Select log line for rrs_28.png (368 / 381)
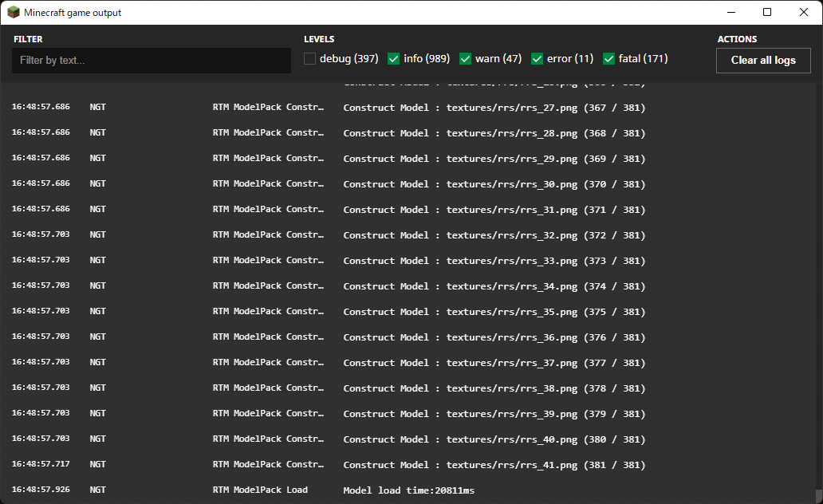Image resolution: width=823 pixels, height=504 pixels. pos(408,133)
